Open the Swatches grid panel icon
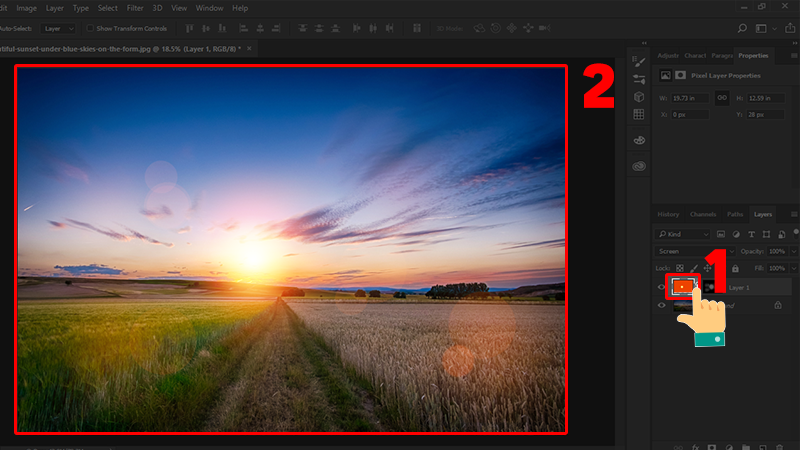Screen dimensions: 800x450 [x=639, y=114]
